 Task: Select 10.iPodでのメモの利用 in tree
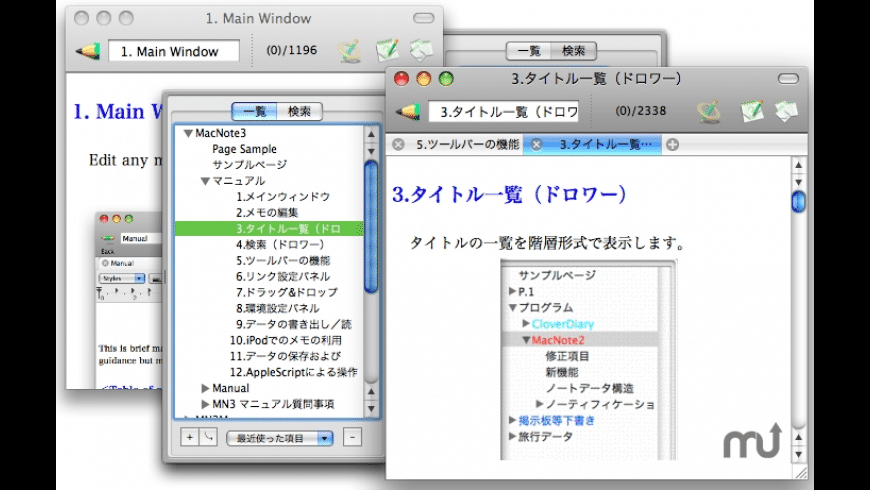[286, 340]
